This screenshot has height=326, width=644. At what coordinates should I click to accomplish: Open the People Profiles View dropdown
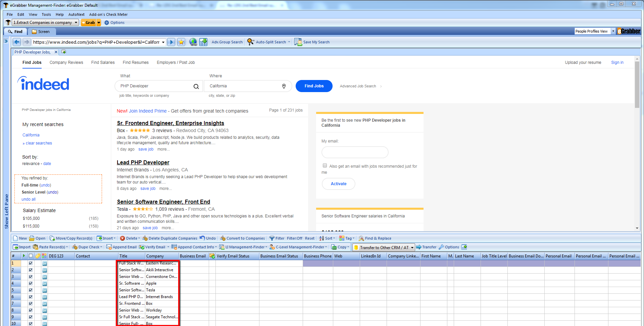pyautogui.click(x=613, y=31)
